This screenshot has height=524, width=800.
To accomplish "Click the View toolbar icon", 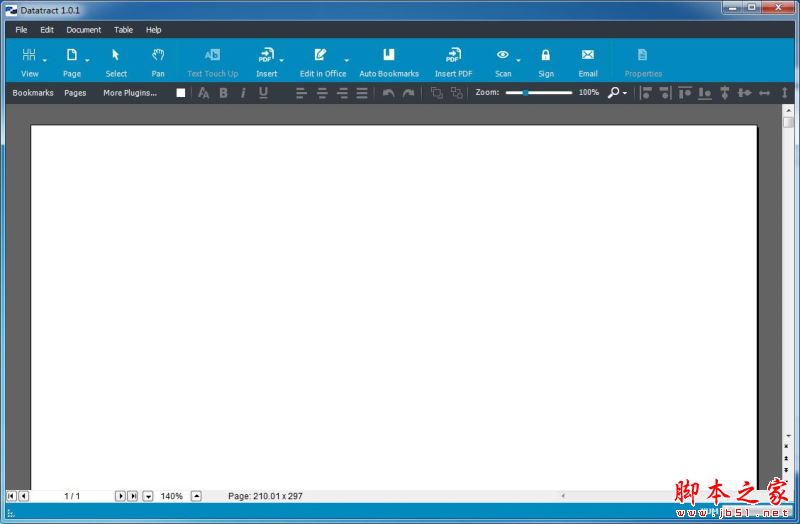I will point(29,55).
